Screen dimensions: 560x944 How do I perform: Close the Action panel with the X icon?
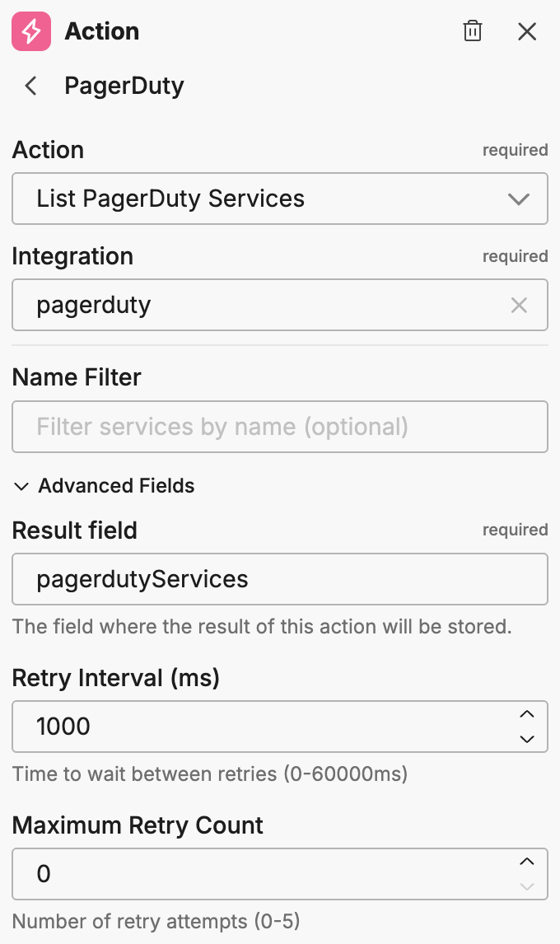527,31
